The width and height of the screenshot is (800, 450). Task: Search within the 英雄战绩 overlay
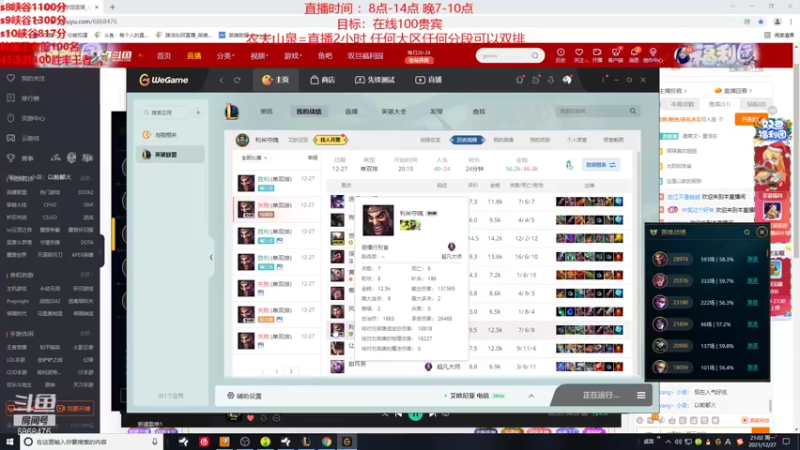[x=746, y=232]
